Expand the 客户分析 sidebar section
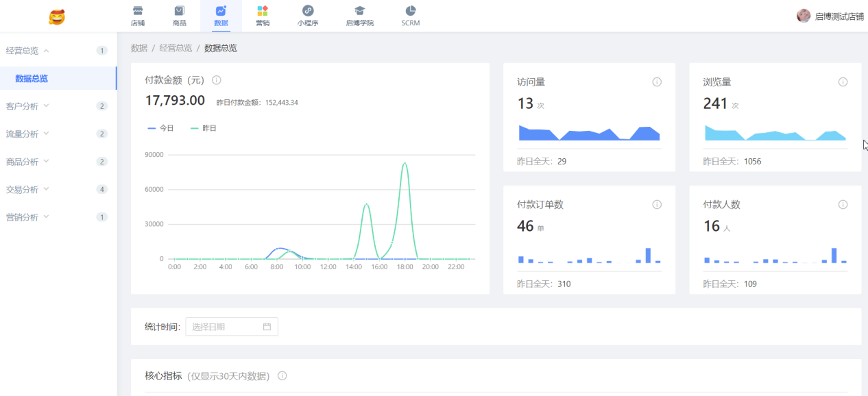Image resolution: width=868 pixels, height=396 pixels. coord(27,106)
